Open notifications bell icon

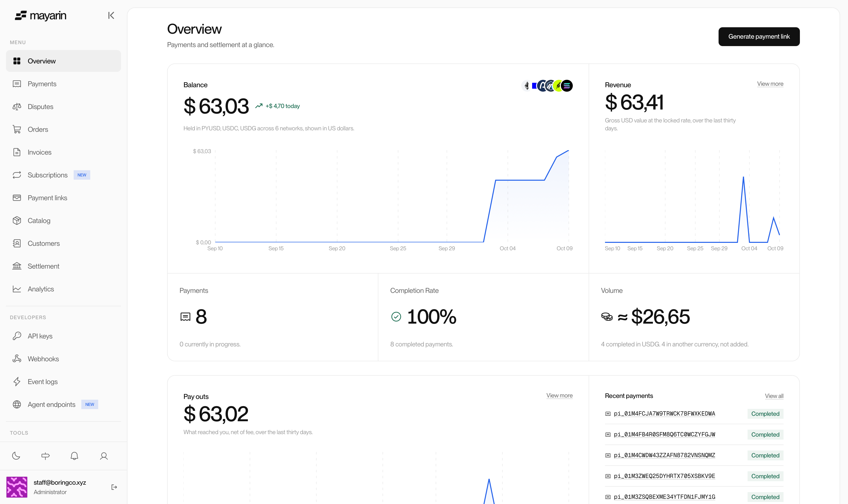click(74, 456)
